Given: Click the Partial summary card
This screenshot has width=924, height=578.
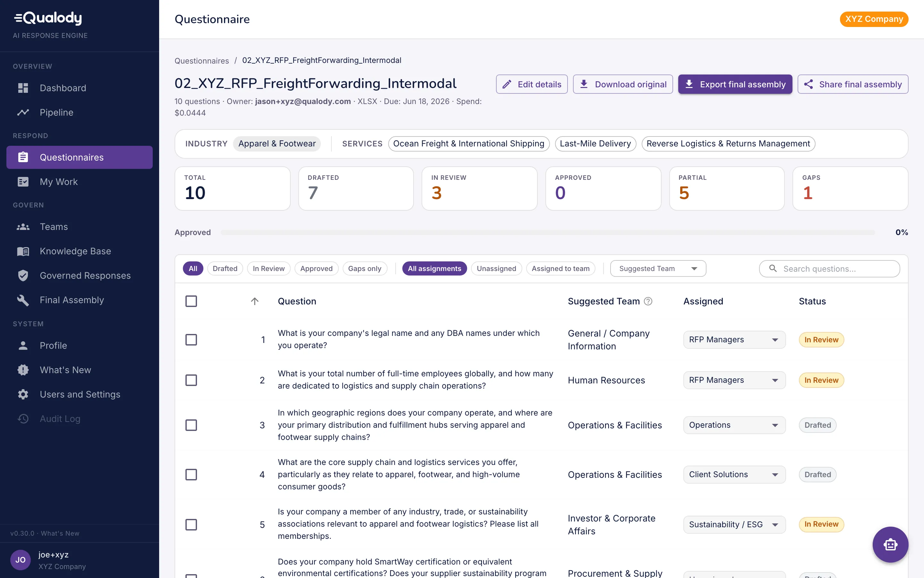Looking at the screenshot, I should coord(727,188).
